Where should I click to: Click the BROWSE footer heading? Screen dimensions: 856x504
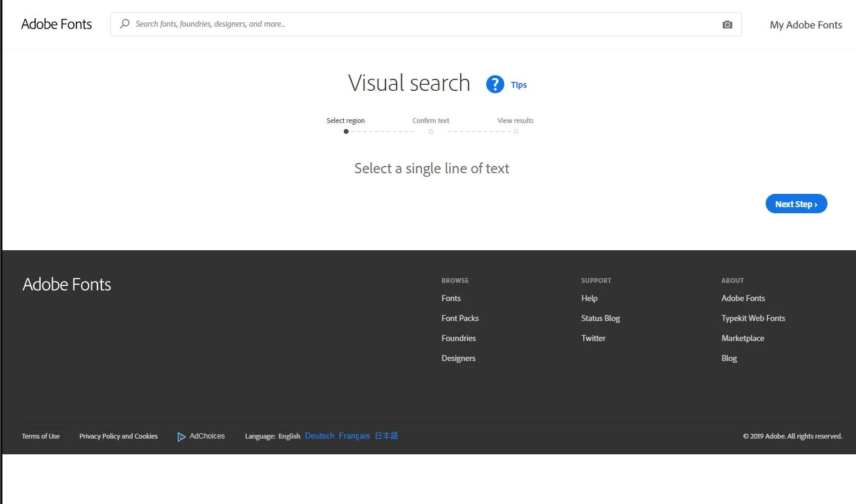coord(455,280)
